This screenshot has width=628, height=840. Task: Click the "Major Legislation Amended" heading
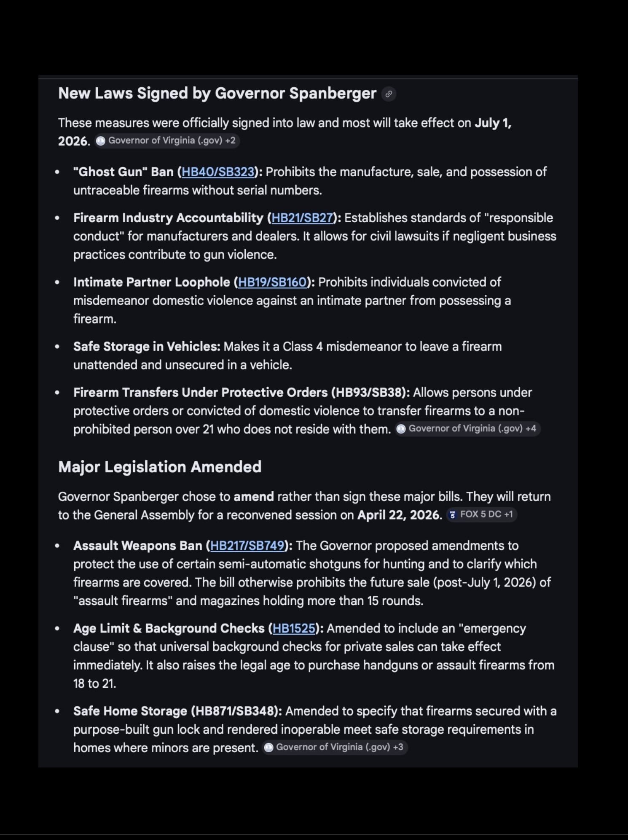coord(160,467)
